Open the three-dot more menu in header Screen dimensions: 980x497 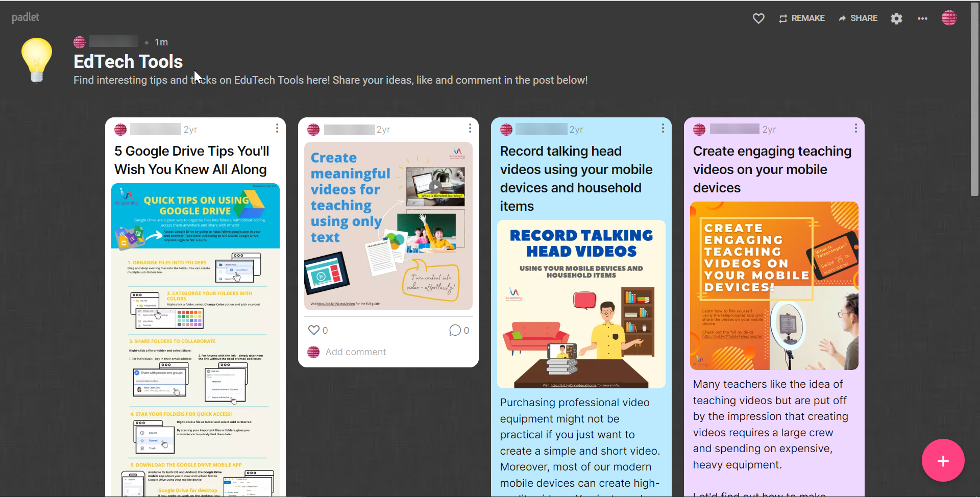922,18
